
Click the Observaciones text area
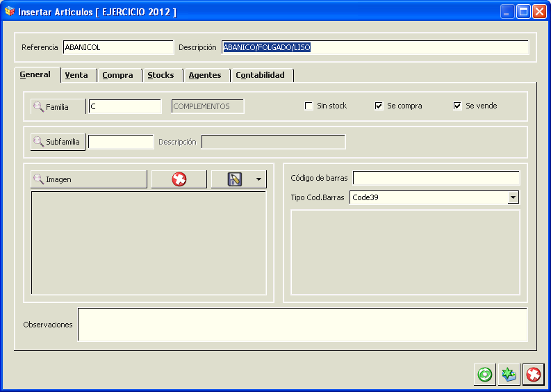click(302, 325)
